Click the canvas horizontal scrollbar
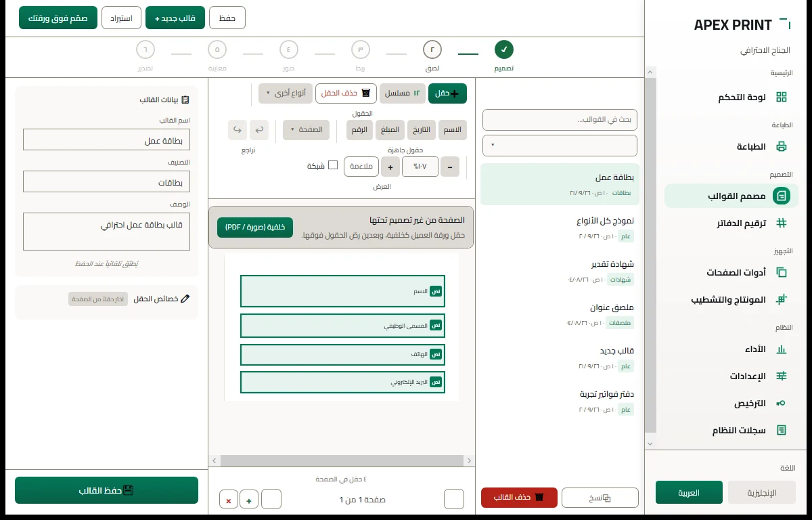This screenshot has width=812, height=520. point(342,460)
